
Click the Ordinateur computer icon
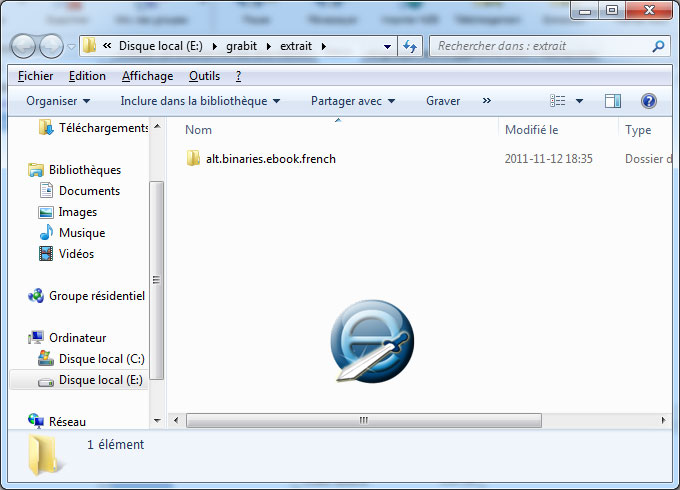click(36, 337)
